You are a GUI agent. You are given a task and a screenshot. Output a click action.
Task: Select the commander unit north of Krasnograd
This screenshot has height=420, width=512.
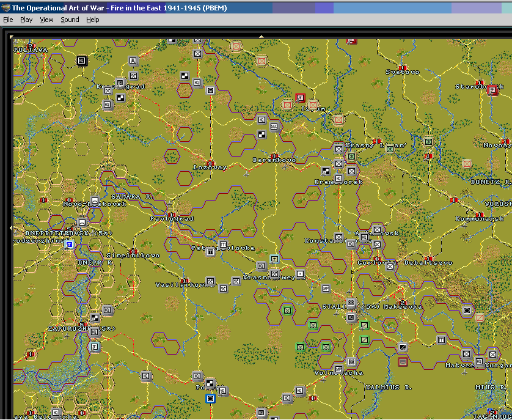pos(133,61)
